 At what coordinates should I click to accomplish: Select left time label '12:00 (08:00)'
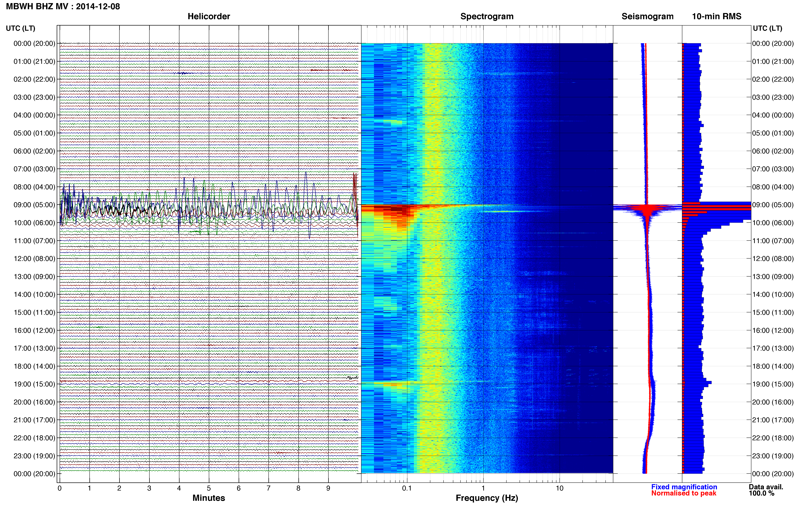(x=34, y=259)
